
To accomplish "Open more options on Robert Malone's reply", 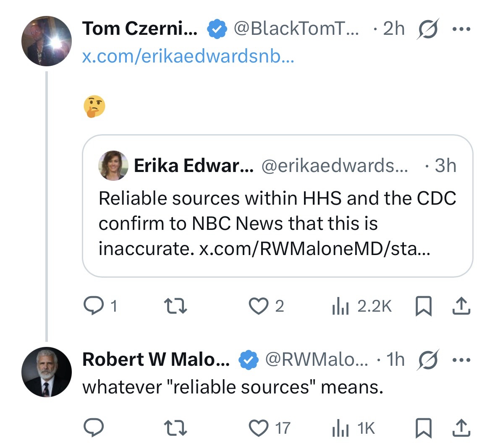I will [461, 360].
